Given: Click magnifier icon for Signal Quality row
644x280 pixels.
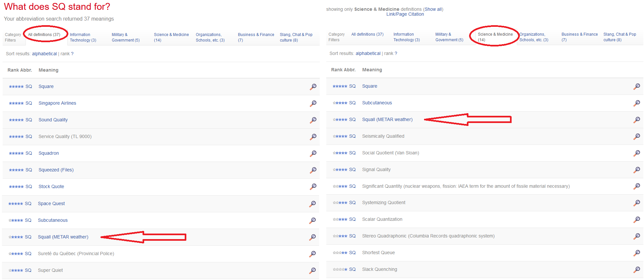Looking at the screenshot, I should 636,170.
